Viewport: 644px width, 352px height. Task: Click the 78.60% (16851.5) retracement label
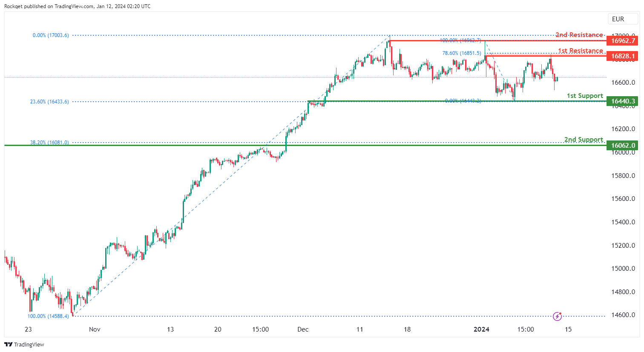pyautogui.click(x=461, y=53)
